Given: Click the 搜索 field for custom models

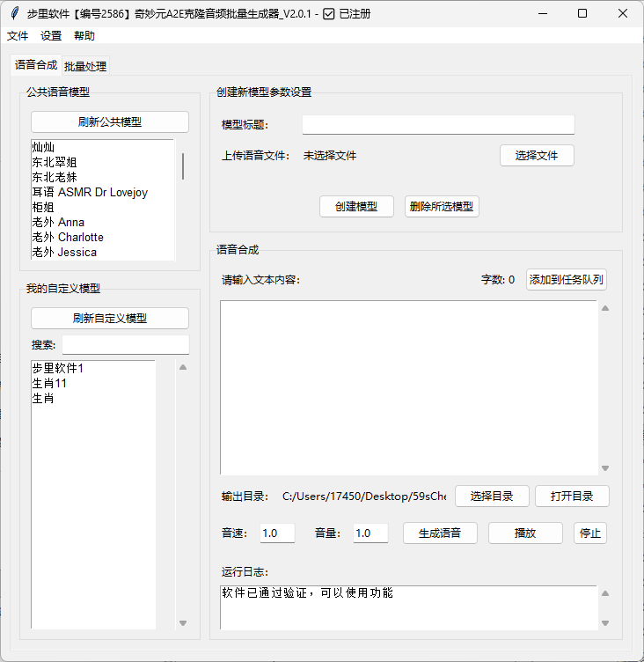Looking at the screenshot, I should (125, 344).
